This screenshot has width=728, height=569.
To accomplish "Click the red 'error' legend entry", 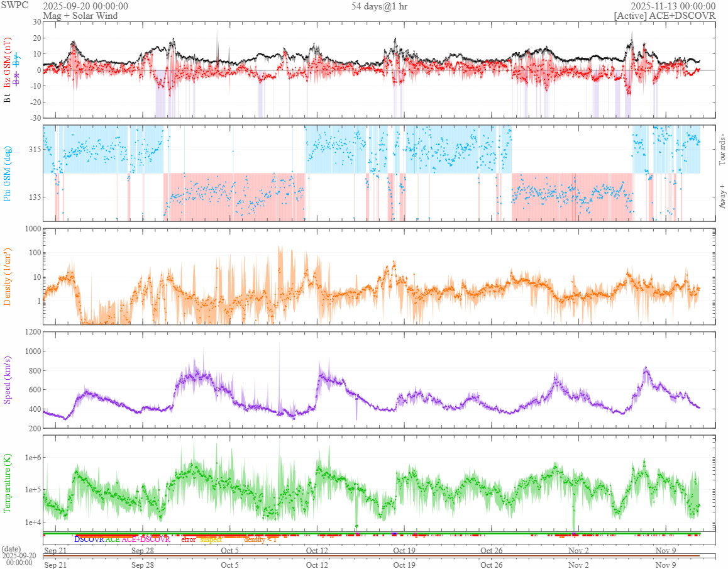I will coord(188,539).
